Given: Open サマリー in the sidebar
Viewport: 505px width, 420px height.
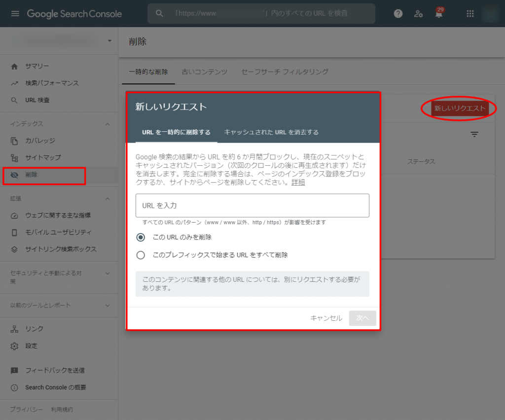Looking at the screenshot, I should coord(37,66).
